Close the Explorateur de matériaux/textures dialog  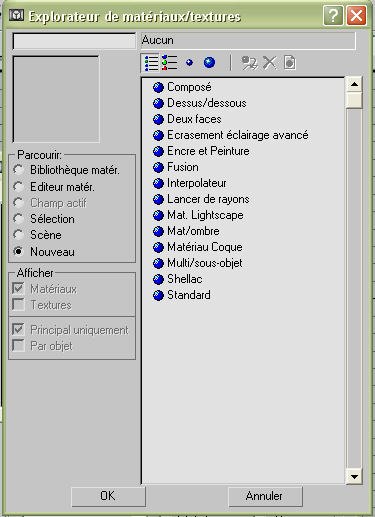[x=356, y=15]
